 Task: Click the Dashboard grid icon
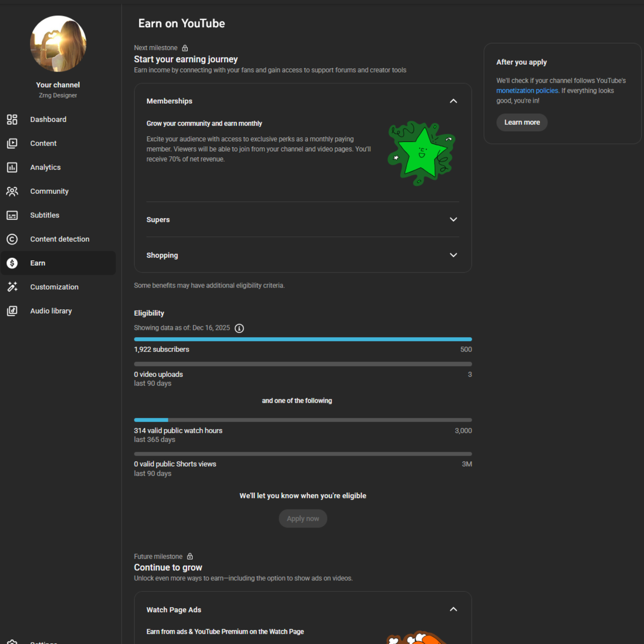coord(12,119)
